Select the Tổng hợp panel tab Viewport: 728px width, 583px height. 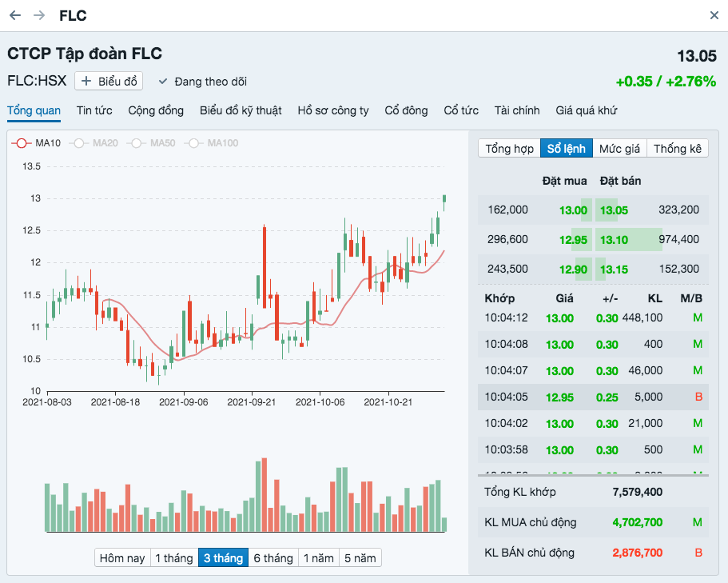click(x=509, y=149)
